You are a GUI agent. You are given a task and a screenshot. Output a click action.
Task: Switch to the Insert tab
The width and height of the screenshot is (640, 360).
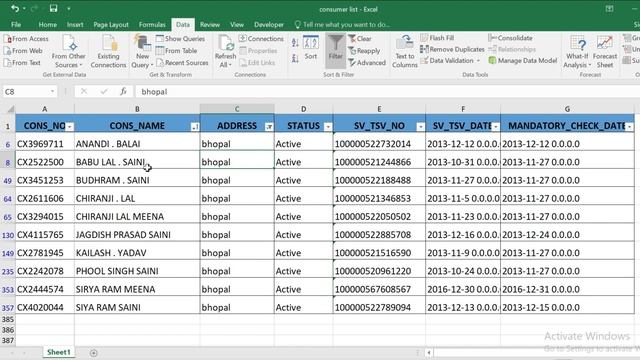75,24
